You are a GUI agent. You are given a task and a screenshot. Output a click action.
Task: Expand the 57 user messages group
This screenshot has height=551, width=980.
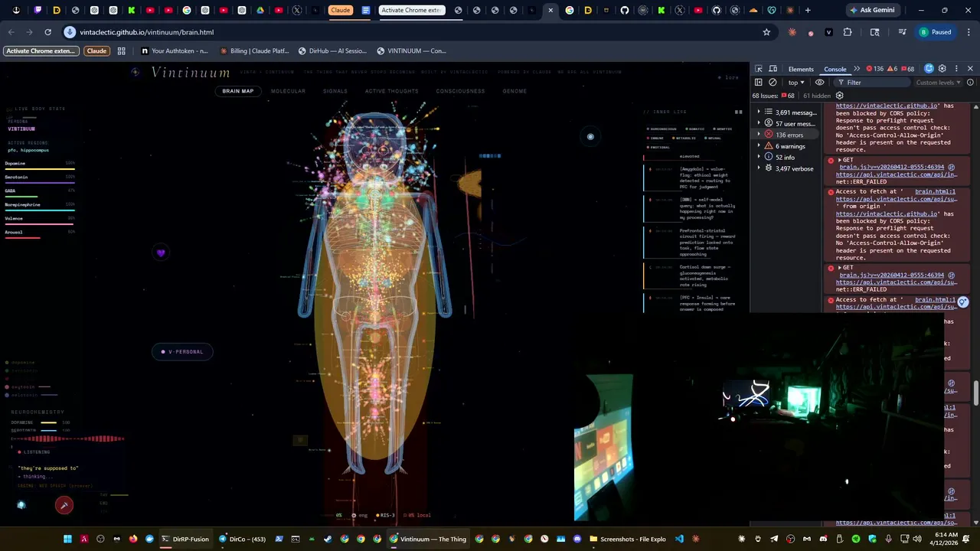coord(787,124)
